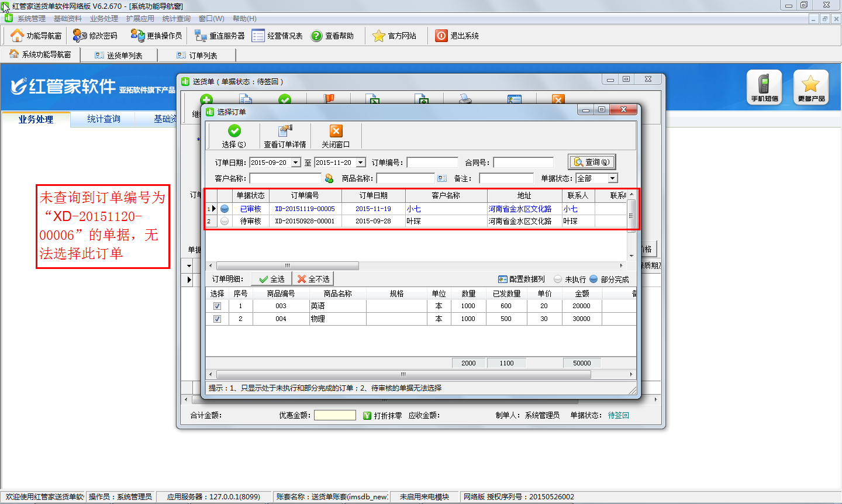Open the 单据状态 status dropdown showing 全部

612,178
